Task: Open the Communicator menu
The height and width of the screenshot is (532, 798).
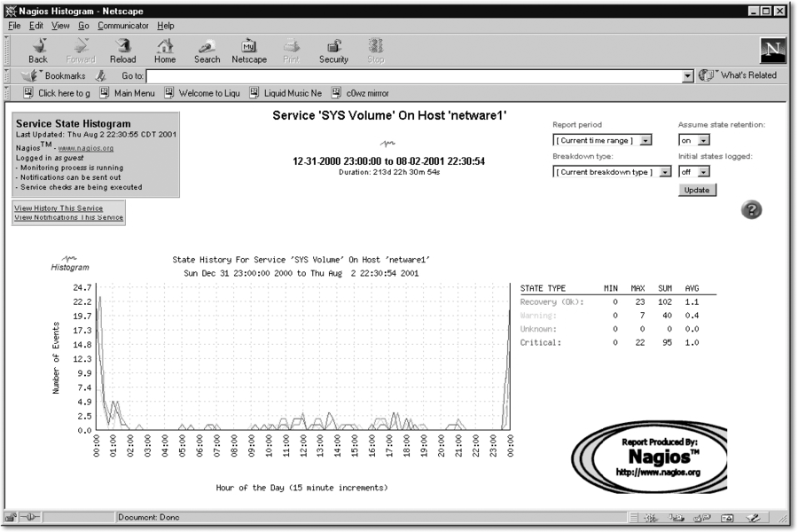Action: pyautogui.click(x=123, y=26)
